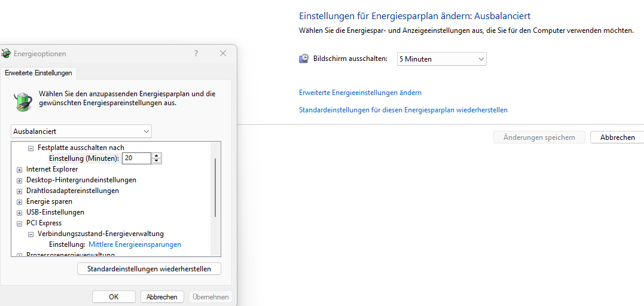Viewport: 644px width, 306px height.
Task: Click the green battery plug icon
Action: click(x=22, y=100)
